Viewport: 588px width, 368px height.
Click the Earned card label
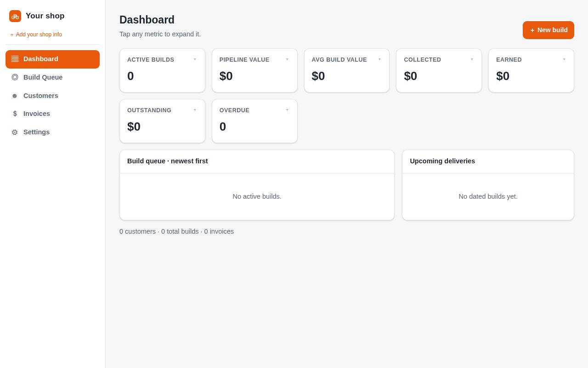(x=509, y=60)
